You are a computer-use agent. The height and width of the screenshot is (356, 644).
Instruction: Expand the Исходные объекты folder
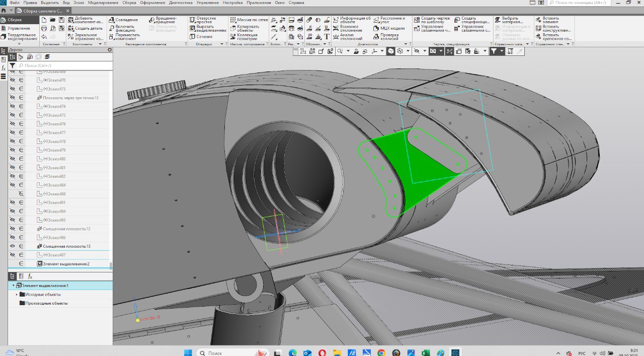click(x=17, y=295)
